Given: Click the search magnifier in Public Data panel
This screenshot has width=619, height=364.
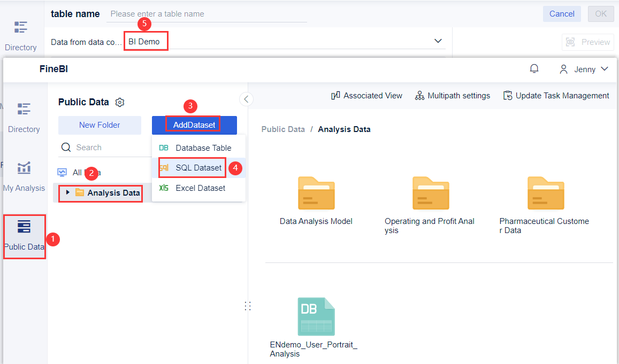Looking at the screenshot, I should tap(65, 147).
